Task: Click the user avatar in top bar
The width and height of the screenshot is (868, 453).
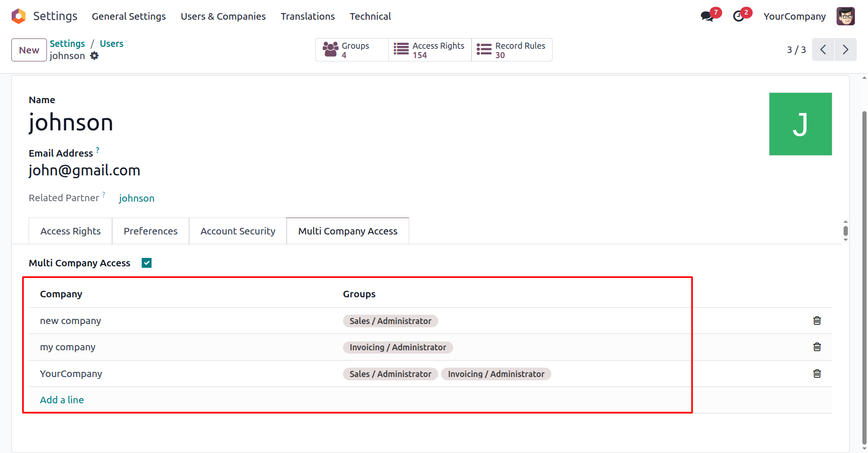Action: click(845, 16)
